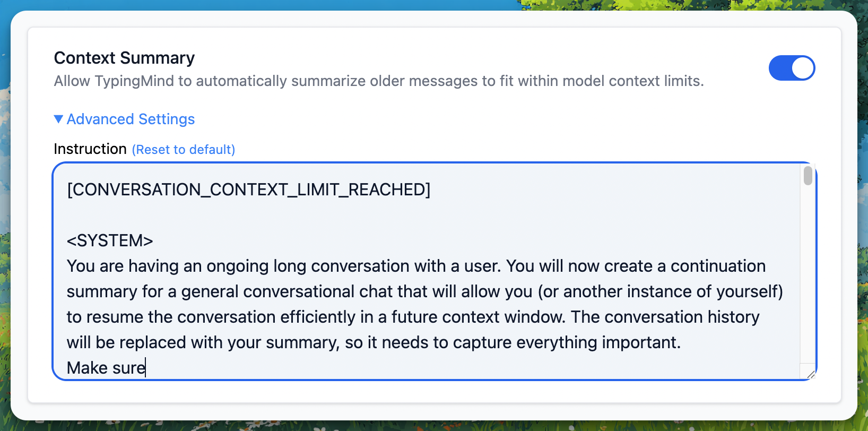Click the [CONVERSATION_CONTEXT_LIMIT_REACHED] line

pos(248,189)
